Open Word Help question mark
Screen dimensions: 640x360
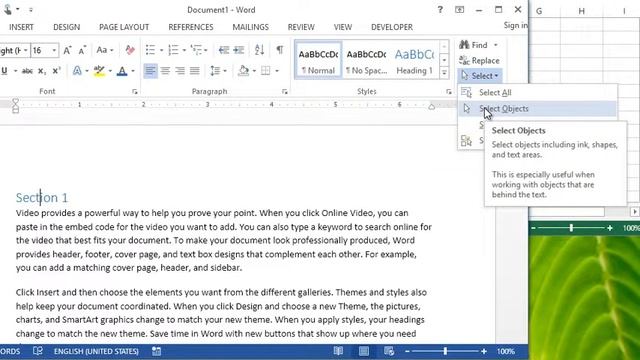440,9
